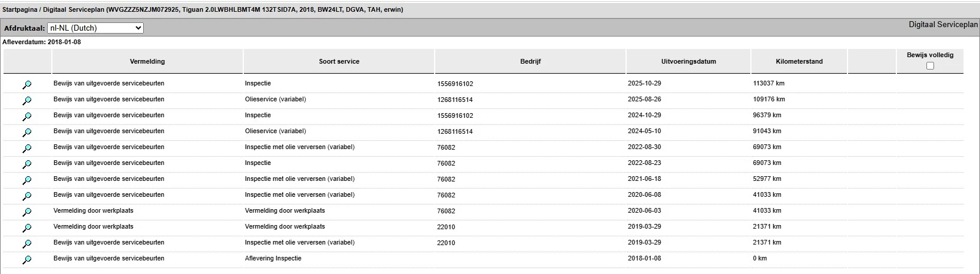View details of 2024-05-10 Olieservice entry
Screen dimensions: 980x274
coord(27,133)
